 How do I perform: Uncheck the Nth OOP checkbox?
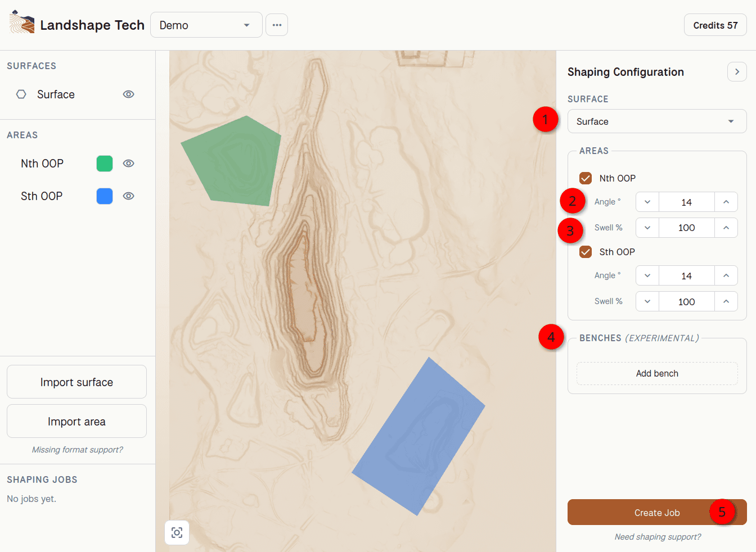click(x=586, y=178)
